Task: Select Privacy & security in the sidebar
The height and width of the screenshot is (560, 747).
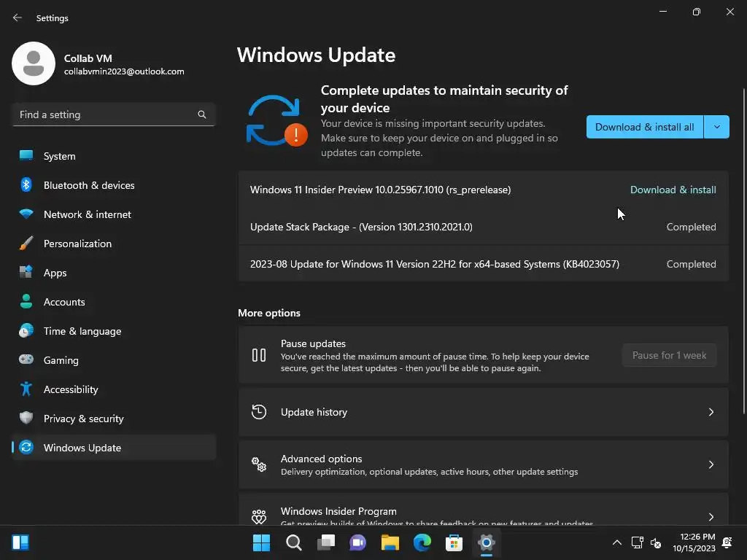Action: click(113, 418)
